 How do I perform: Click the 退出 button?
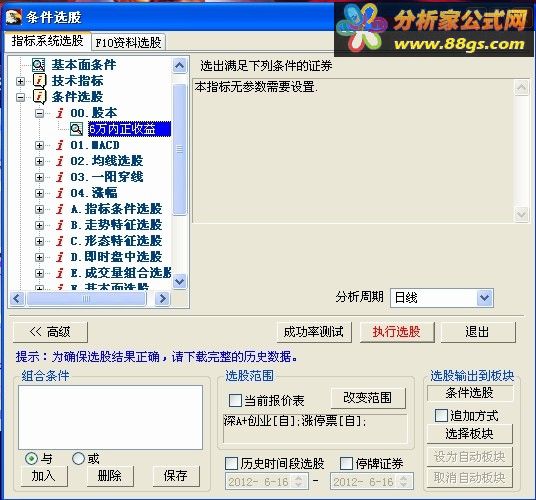[x=478, y=332]
